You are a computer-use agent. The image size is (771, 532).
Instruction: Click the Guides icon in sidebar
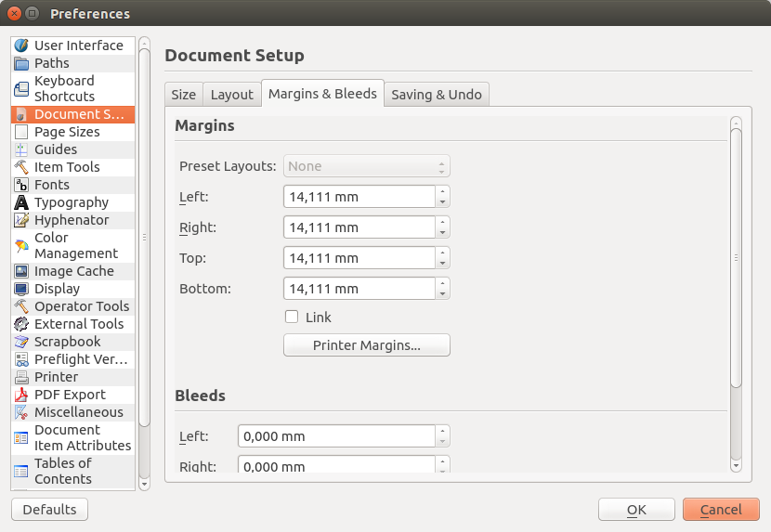click(21, 149)
